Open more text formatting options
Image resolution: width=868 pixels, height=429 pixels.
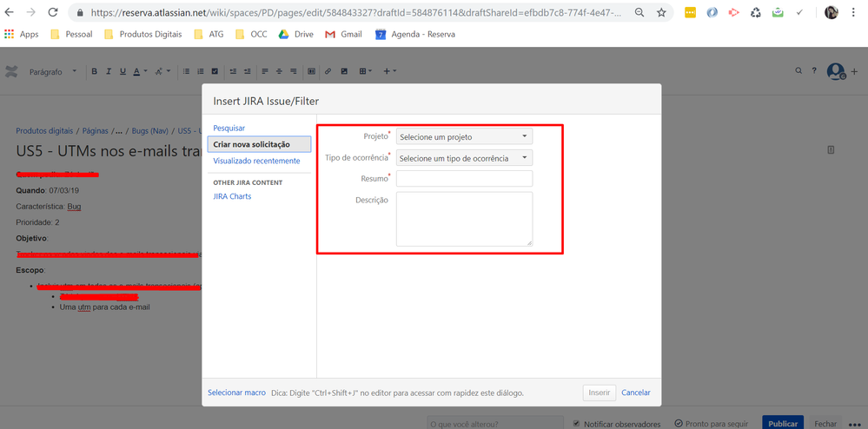point(161,71)
